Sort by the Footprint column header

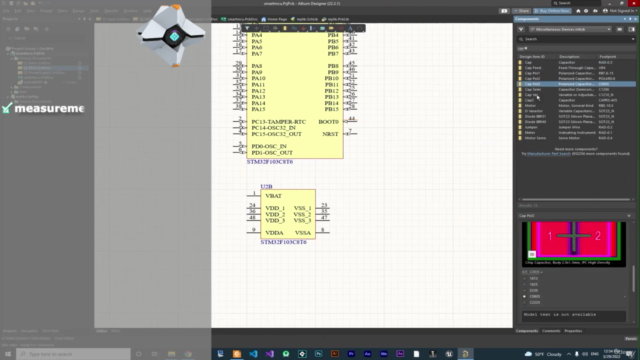click(607, 57)
